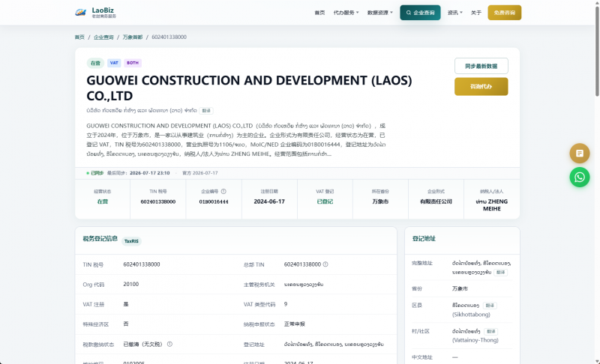The image size is (600, 364).
Task: Open the 企业查询 breadcrumb link
Action: coord(103,37)
